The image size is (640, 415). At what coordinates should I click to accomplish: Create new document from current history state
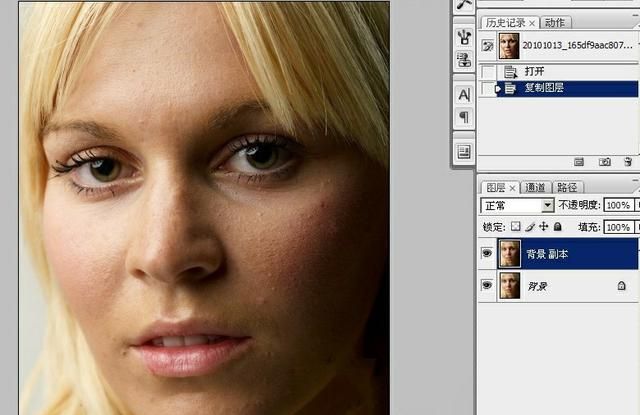(x=579, y=162)
